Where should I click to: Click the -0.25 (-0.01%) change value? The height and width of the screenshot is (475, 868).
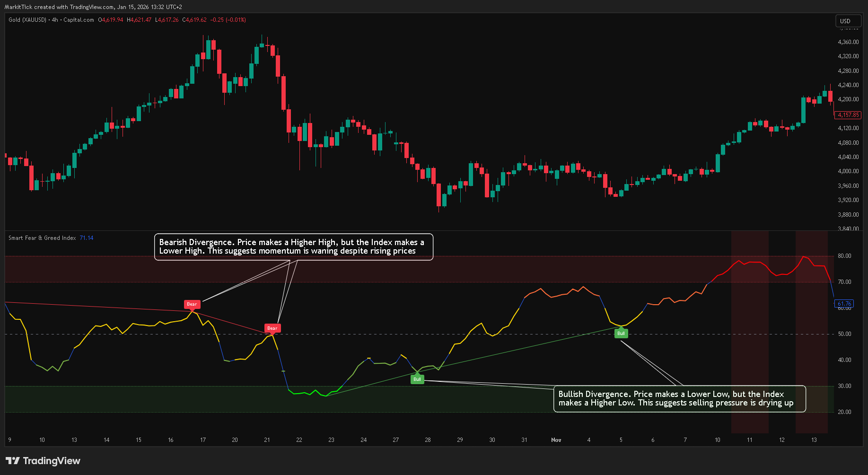pos(228,20)
